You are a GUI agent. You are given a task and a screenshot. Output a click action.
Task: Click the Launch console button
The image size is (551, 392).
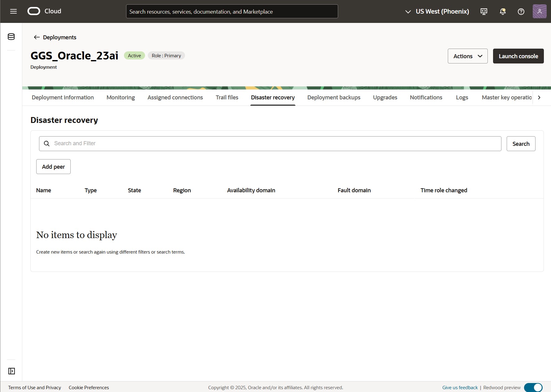518,56
